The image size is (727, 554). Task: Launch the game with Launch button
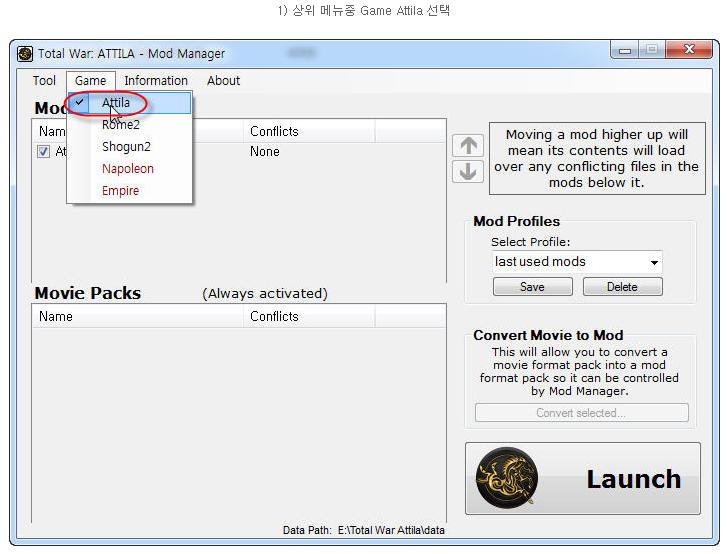[583, 478]
